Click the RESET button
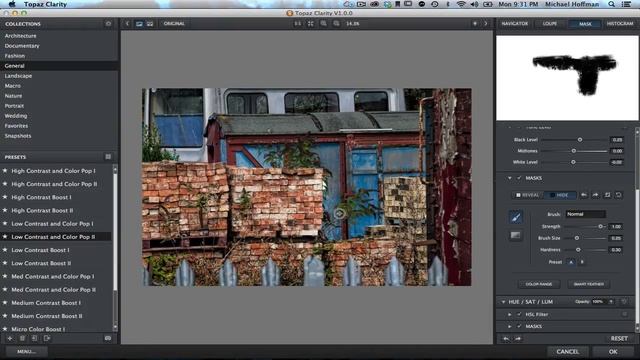The width and height of the screenshot is (640, 360). pyautogui.click(x=619, y=338)
